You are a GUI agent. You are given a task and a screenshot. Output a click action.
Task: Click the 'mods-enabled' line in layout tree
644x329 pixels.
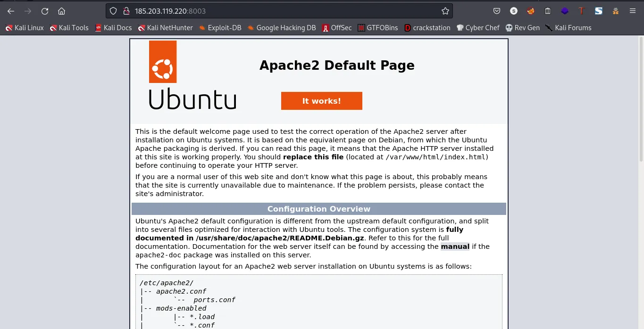click(181, 308)
